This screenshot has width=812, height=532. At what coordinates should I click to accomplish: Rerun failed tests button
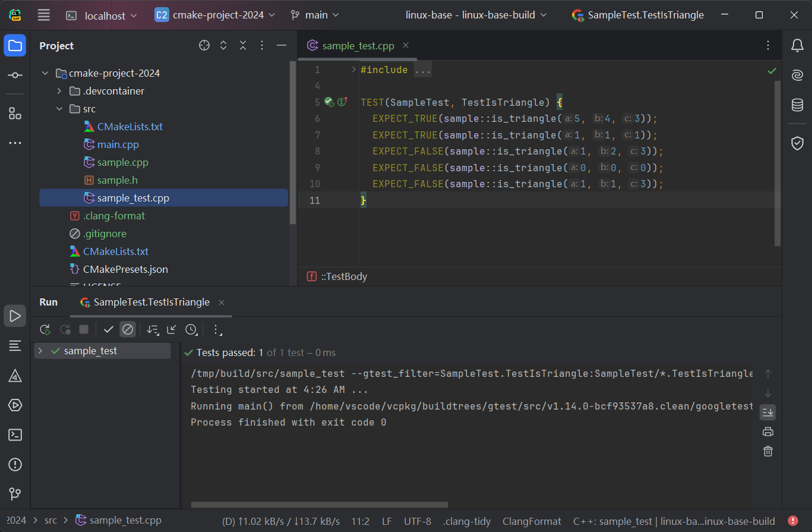pos(65,329)
